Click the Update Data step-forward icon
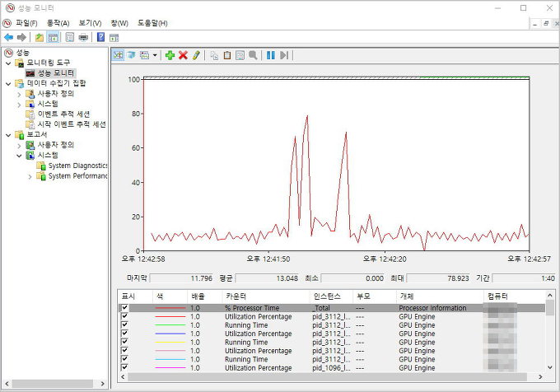560x392 pixels. 283,55
